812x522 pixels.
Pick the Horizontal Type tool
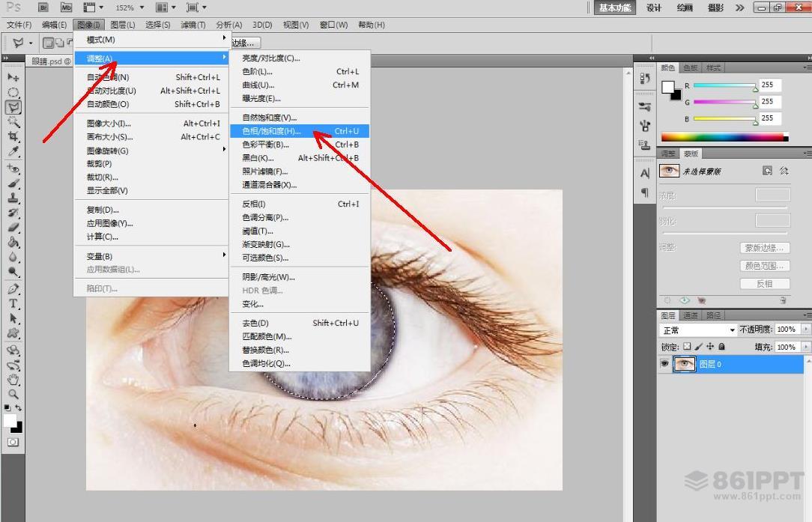pyautogui.click(x=13, y=303)
